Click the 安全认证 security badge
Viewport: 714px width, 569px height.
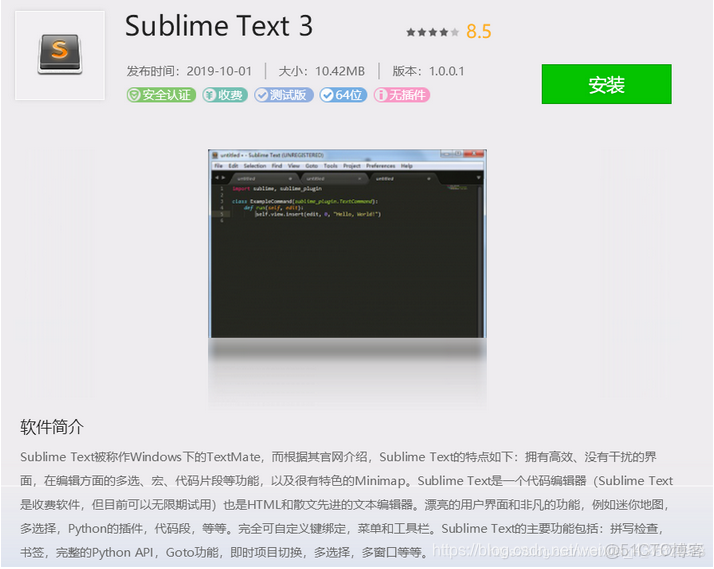pyautogui.click(x=161, y=95)
